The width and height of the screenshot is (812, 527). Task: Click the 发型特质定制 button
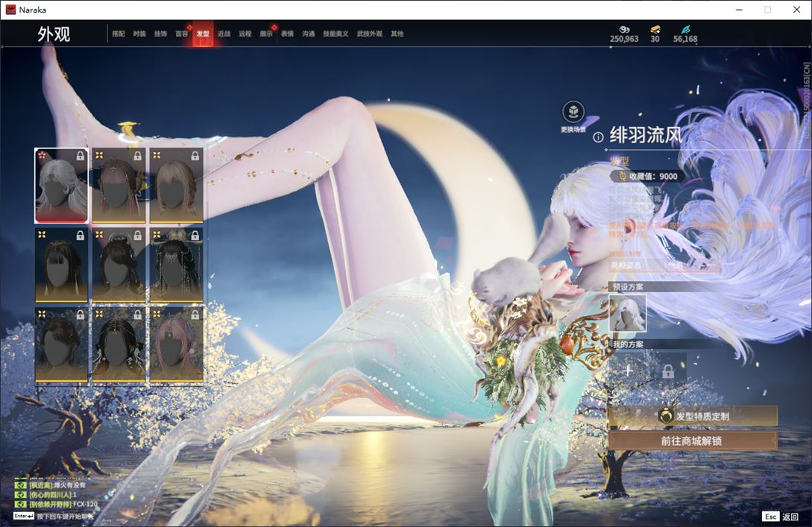pos(693,416)
